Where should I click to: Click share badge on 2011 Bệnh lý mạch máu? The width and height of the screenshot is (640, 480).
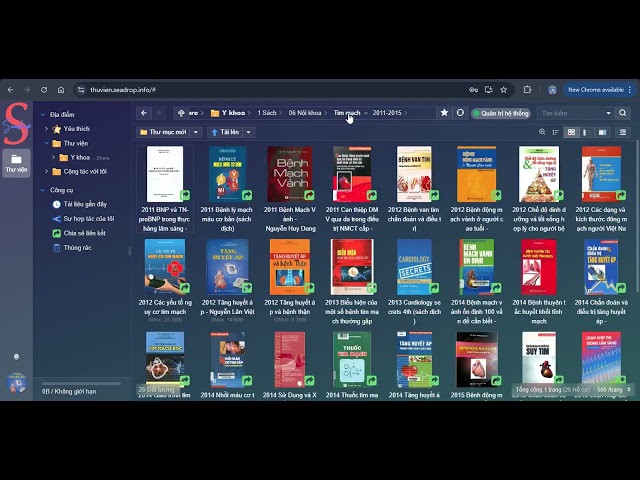(x=247, y=195)
